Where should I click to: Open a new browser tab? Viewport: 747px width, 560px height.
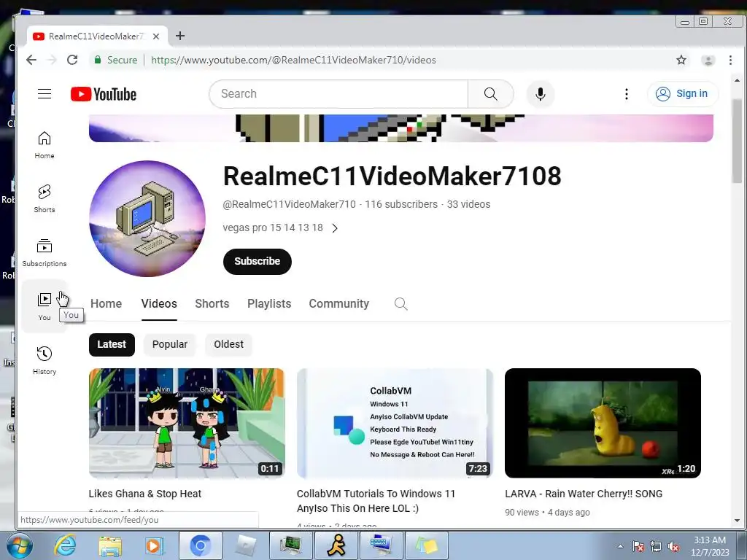click(180, 36)
